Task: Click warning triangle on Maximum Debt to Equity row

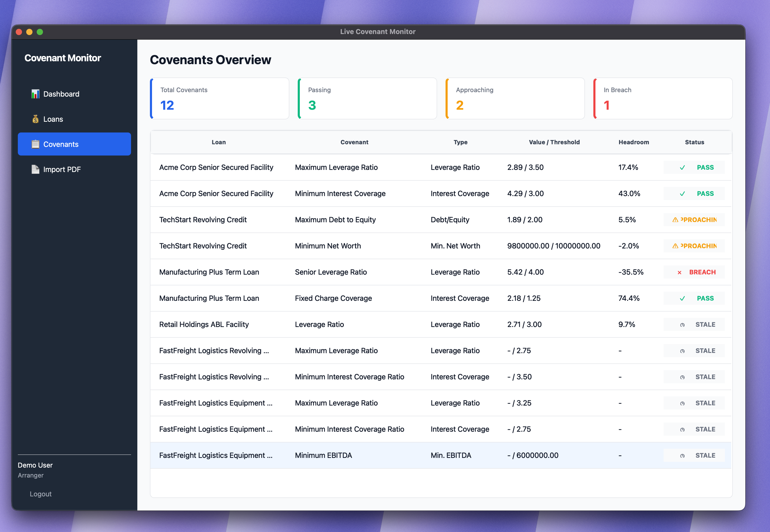Action: click(675, 220)
